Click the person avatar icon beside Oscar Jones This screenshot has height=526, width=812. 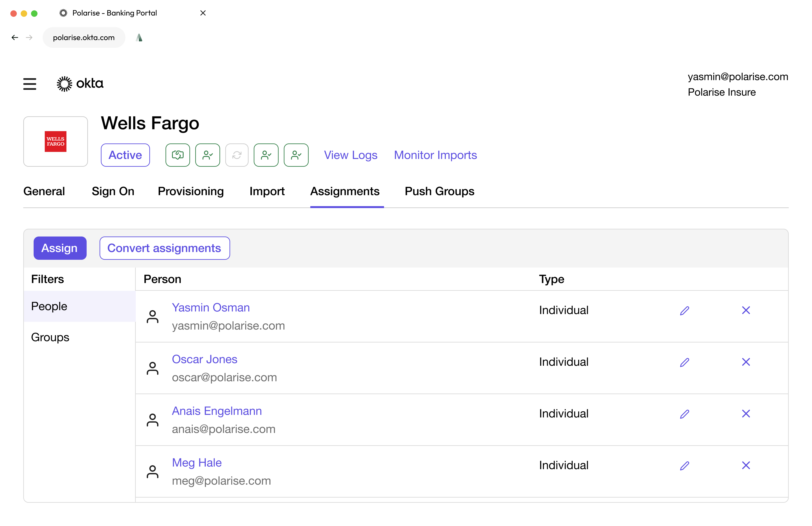pyautogui.click(x=153, y=368)
